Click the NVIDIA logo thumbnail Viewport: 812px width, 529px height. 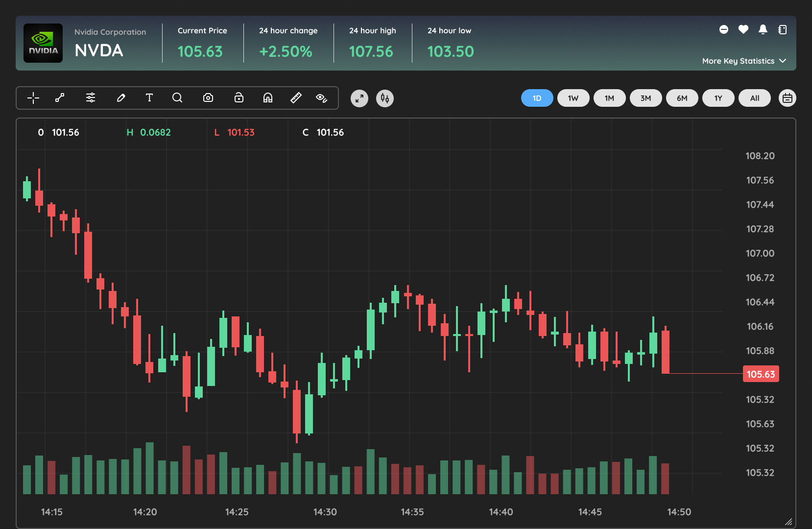tap(43, 43)
